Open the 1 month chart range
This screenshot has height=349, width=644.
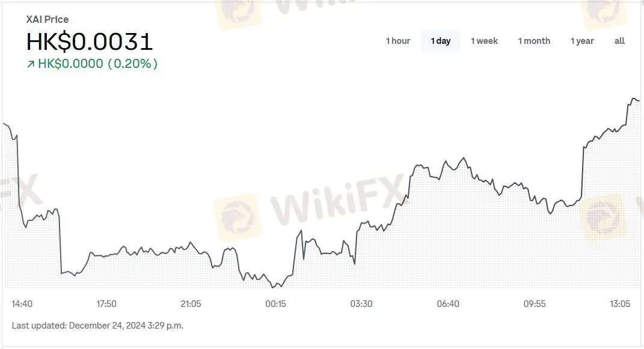click(x=534, y=41)
